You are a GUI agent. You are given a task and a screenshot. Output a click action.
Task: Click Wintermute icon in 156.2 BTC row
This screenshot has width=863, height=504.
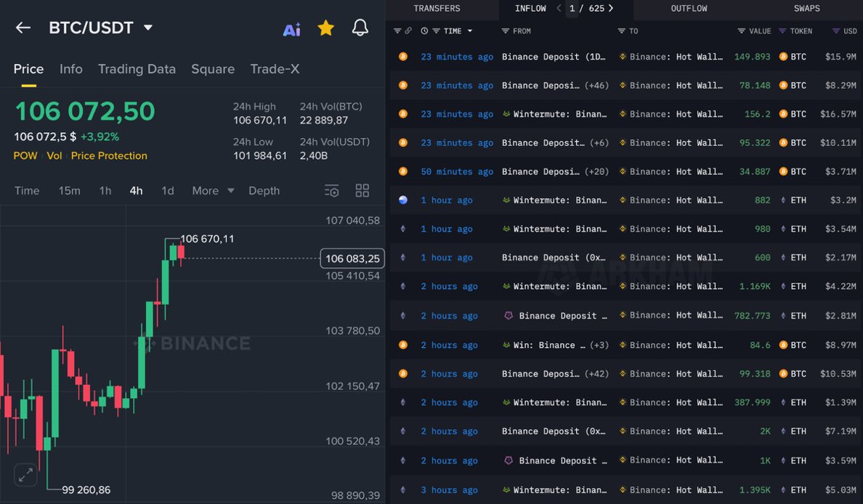coord(506,114)
